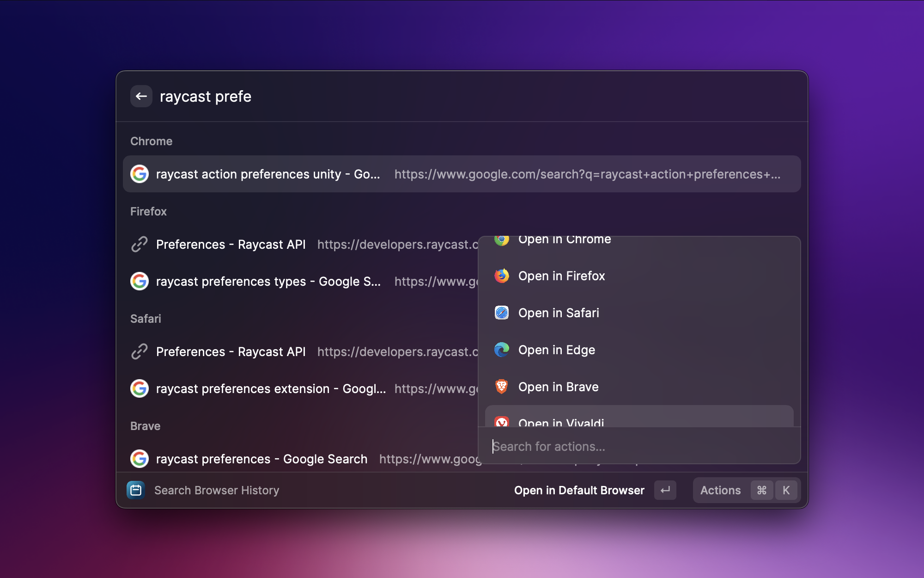This screenshot has height=578, width=924.
Task: Click the Firefox icon in actions menu
Action: pyautogui.click(x=501, y=276)
